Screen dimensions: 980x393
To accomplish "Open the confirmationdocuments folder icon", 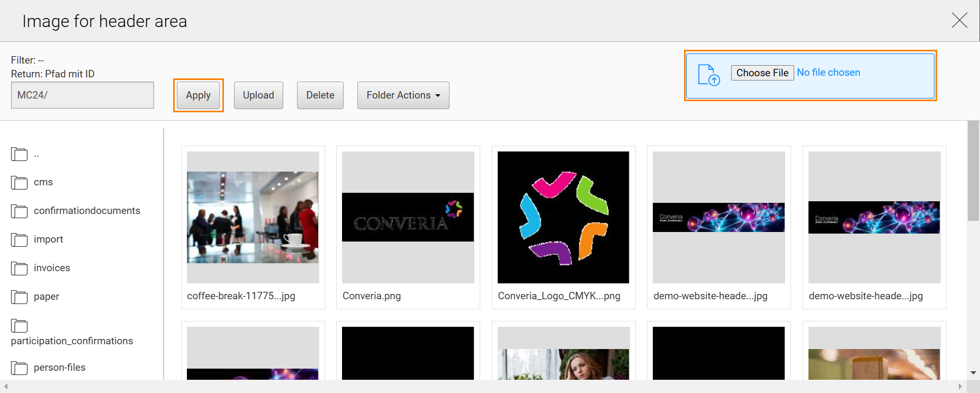I will click(x=20, y=211).
